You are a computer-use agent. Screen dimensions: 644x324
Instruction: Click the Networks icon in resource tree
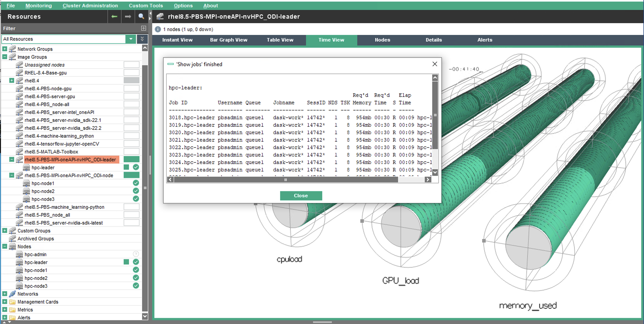pos(12,294)
